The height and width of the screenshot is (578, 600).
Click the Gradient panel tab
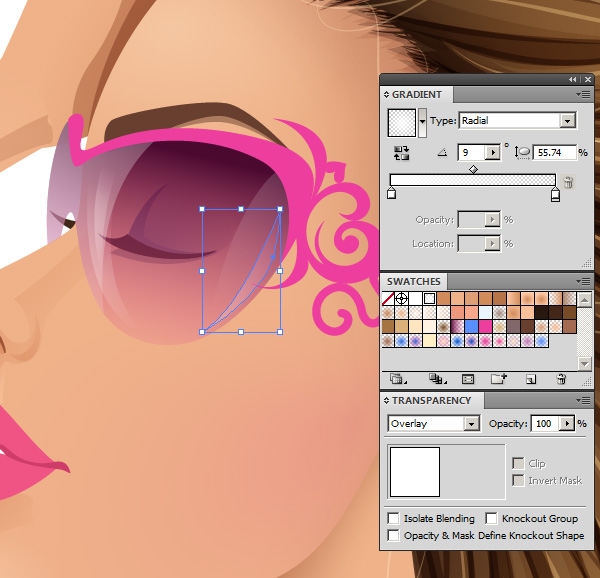click(x=417, y=94)
